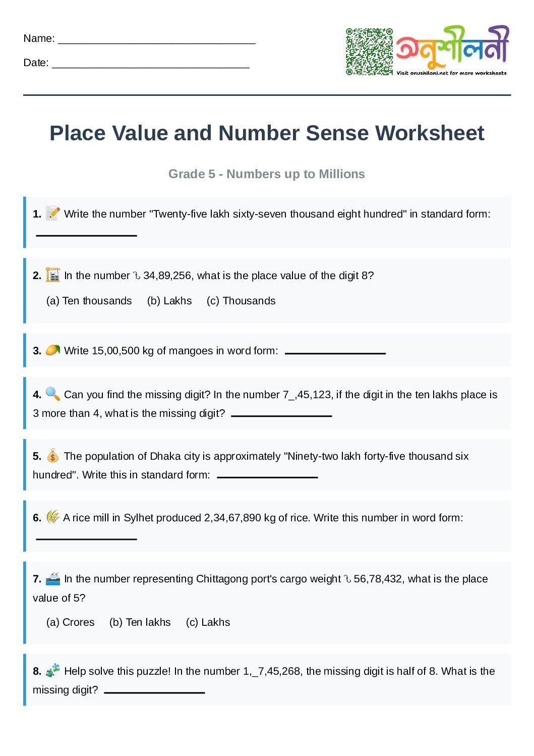Select option (a) Ten thousands
Image resolution: width=534 pixels, height=756 pixels.
(x=89, y=301)
